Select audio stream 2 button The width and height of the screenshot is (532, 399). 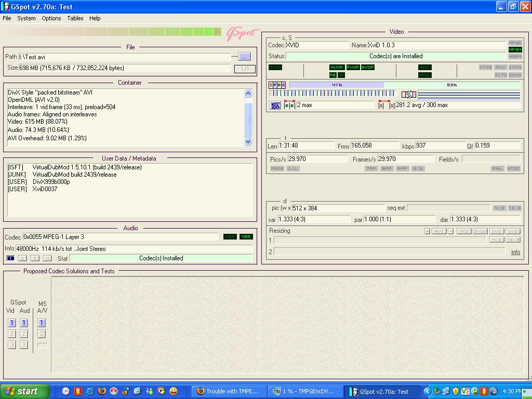coord(22,259)
